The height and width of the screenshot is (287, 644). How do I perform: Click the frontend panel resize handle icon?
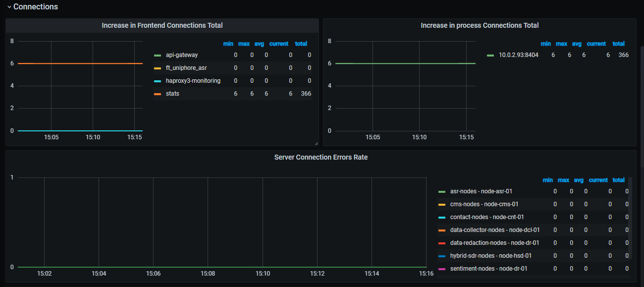[x=316, y=143]
